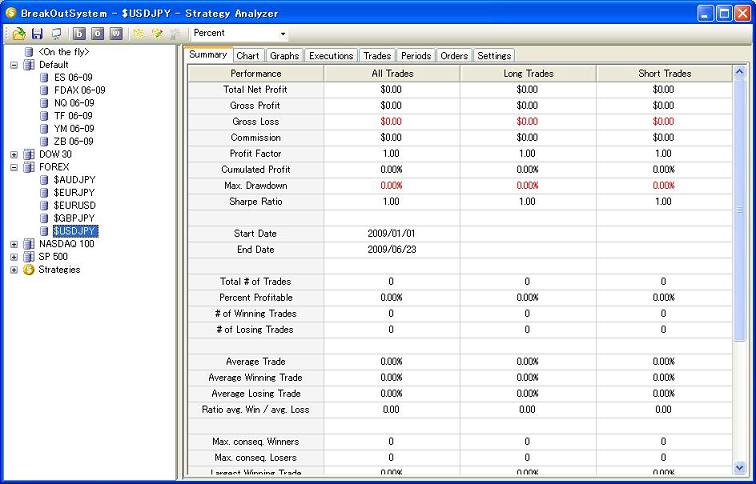Click the 'o' toolbar button

click(97, 34)
